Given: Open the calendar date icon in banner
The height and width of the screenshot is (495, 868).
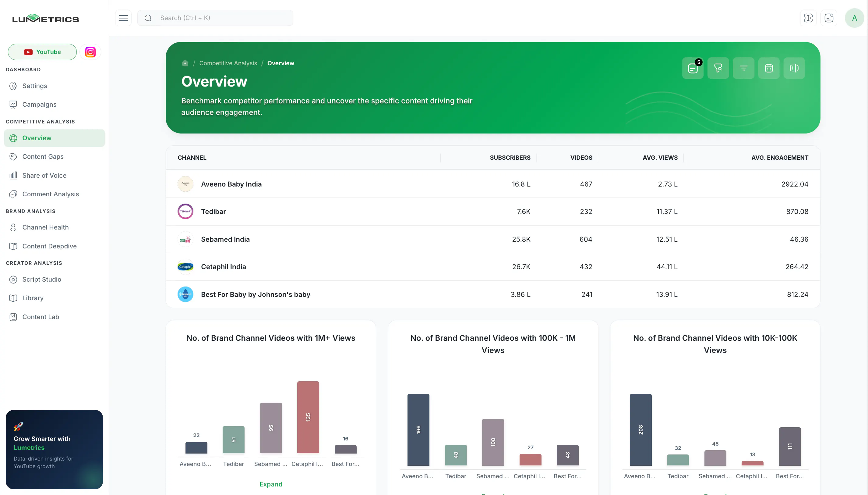Looking at the screenshot, I should point(769,68).
